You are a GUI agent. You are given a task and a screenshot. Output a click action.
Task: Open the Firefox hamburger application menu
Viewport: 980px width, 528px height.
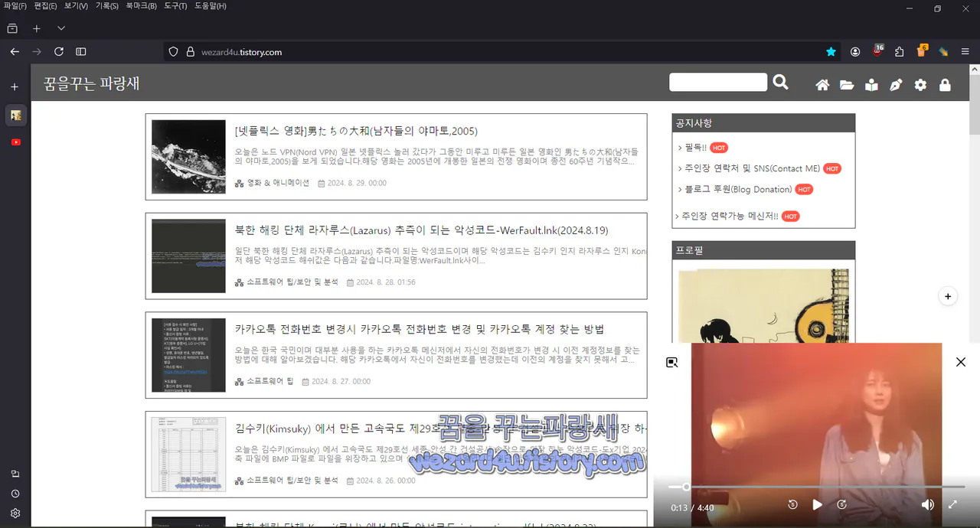coord(967,52)
